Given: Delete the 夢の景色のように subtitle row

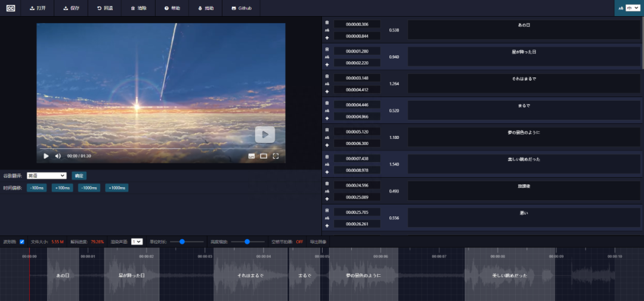Looking at the screenshot, I should [327, 130].
